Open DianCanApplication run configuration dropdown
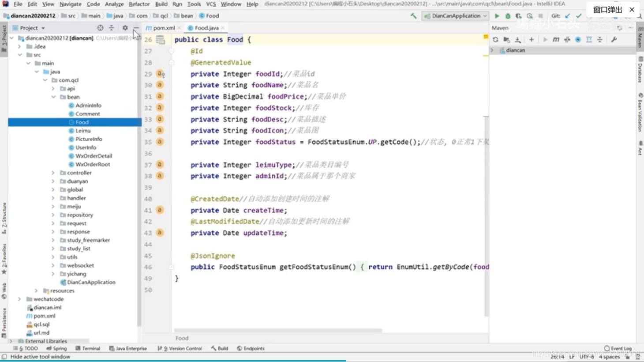 point(456,16)
